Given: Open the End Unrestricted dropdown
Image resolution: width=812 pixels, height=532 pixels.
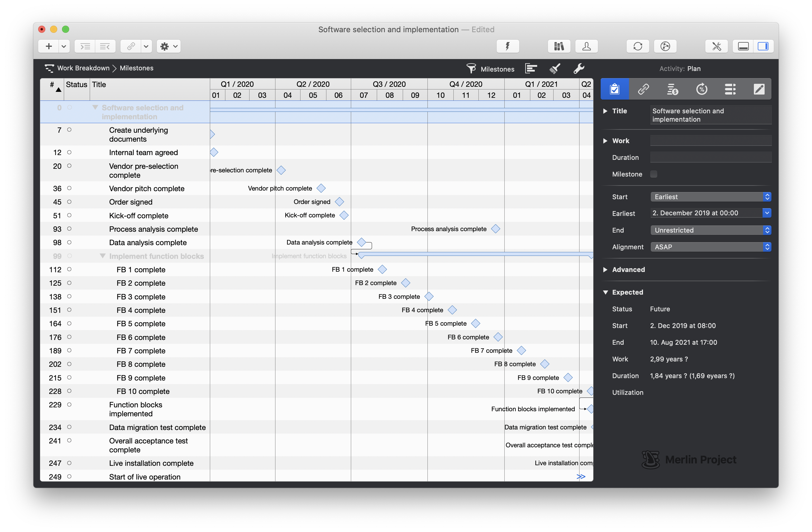Looking at the screenshot, I should click(711, 230).
